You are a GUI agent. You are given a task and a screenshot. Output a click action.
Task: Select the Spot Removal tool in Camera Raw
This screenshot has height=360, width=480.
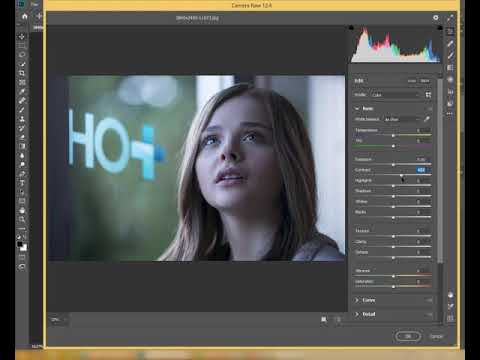450,43
